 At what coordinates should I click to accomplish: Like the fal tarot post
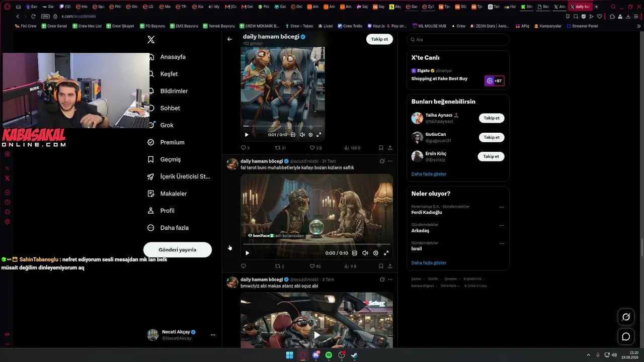pos(315,266)
